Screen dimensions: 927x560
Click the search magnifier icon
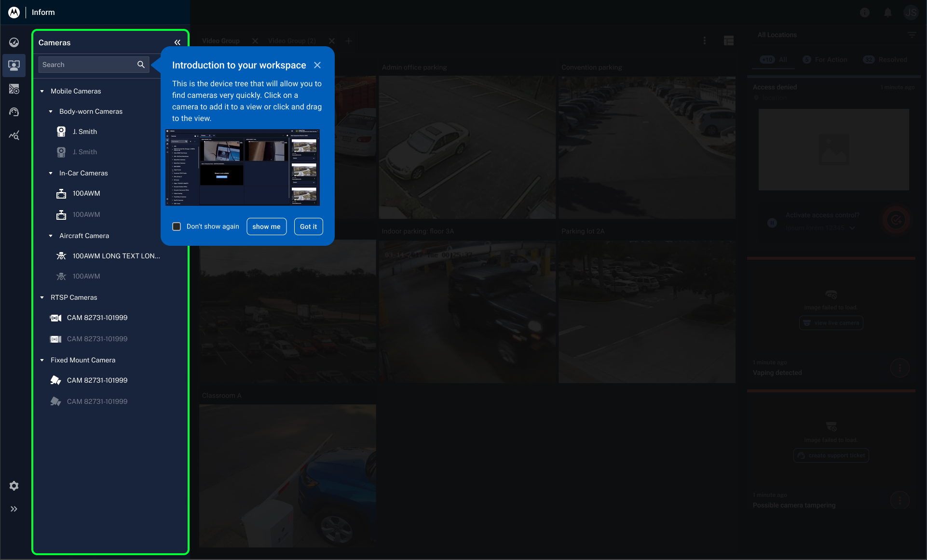[x=141, y=65]
